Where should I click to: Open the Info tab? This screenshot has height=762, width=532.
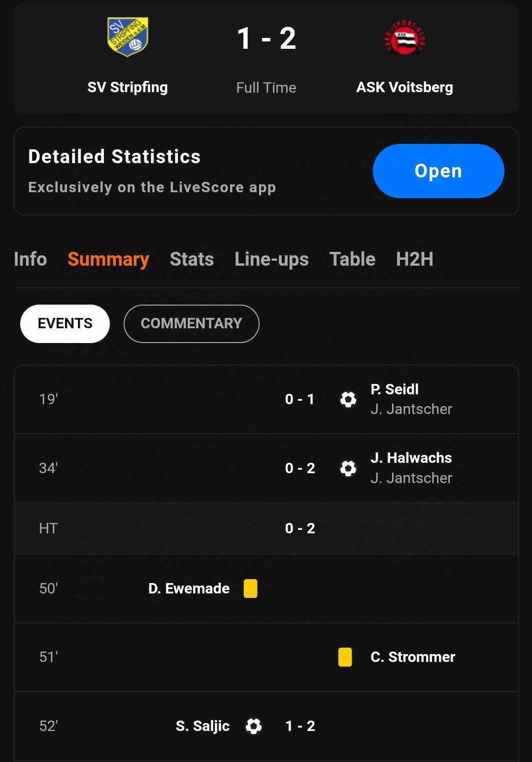[x=31, y=259]
